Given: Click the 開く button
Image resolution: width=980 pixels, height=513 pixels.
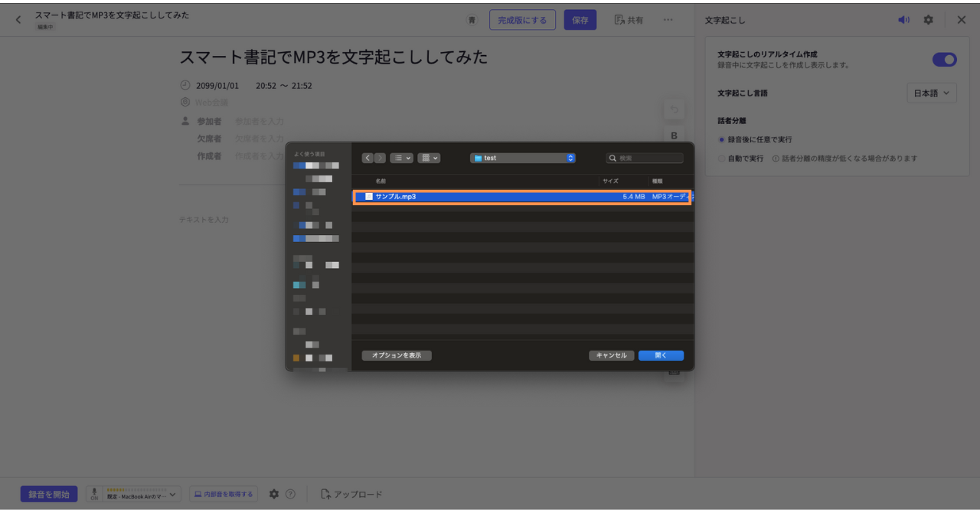Looking at the screenshot, I should [x=661, y=355].
